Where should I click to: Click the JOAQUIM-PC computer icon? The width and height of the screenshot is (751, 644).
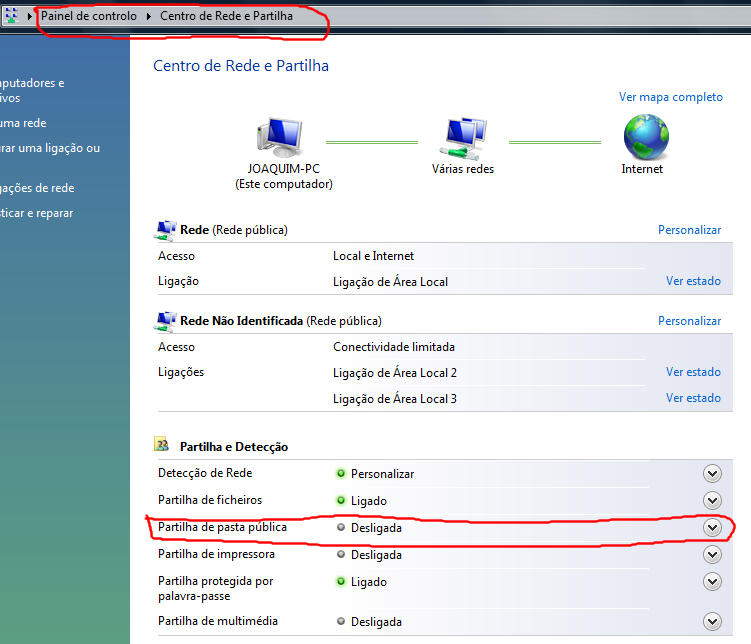[280, 137]
